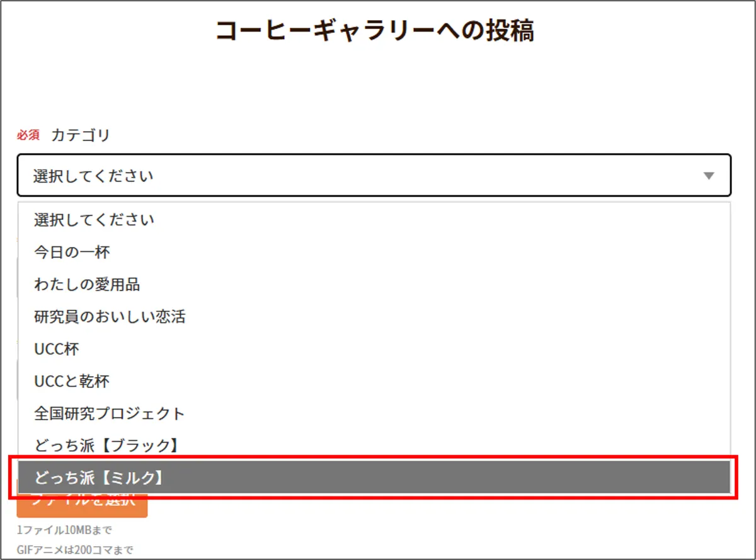
Task: Click the red 必須 required badge
Action: click(x=28, y=135)
